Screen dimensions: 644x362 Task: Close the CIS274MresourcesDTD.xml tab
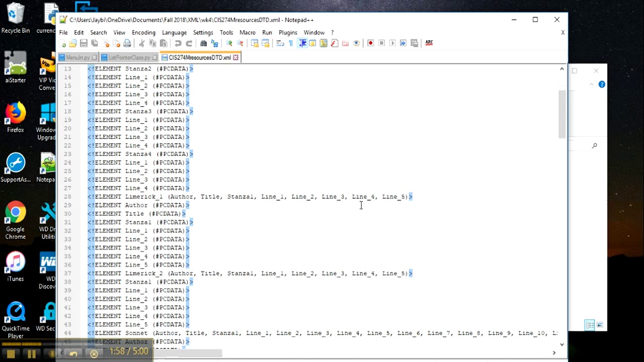(x=235, y=58)
